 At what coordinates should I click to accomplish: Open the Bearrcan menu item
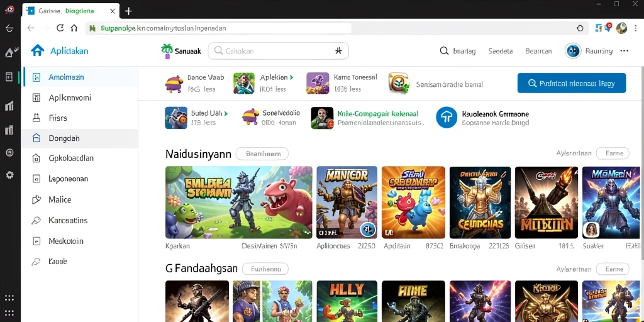point(538,51)
